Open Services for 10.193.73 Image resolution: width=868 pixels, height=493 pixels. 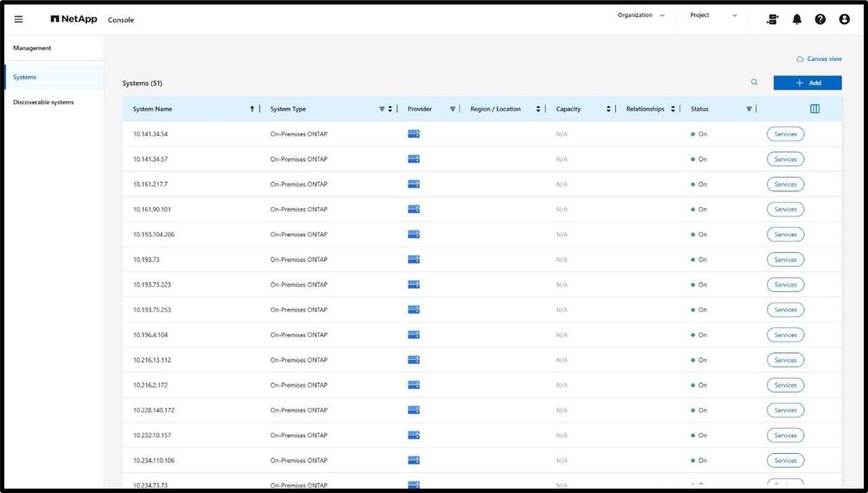(x=785, y=259)
